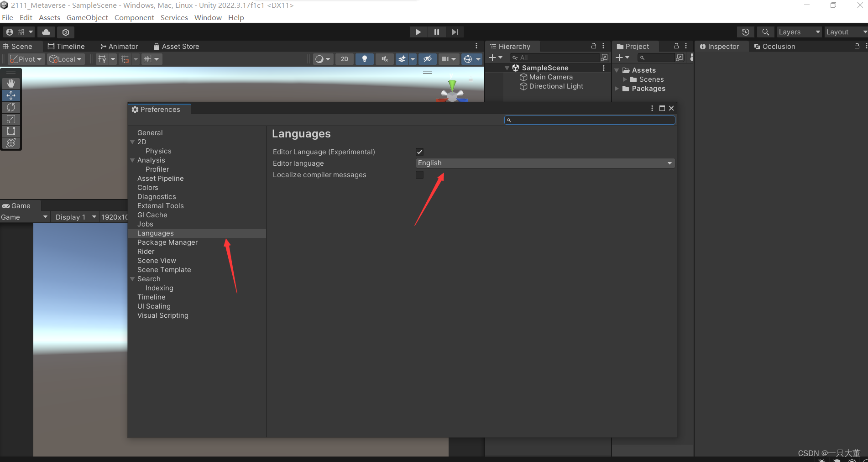Collapse the Assets folder arrow
The height and width of the screenshot is (462, 868).
coord(617,70)
